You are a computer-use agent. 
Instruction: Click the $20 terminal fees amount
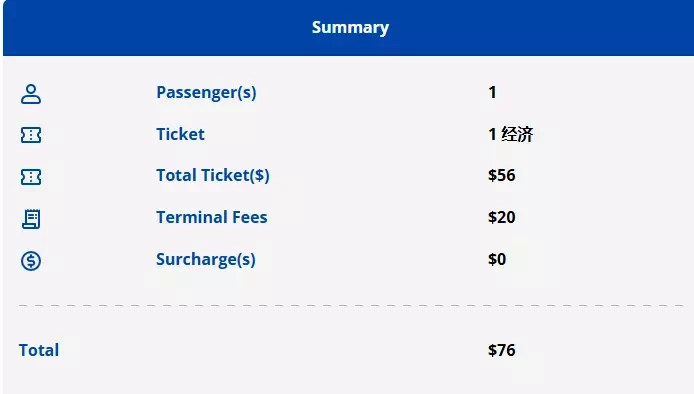(x=502, y=217)
